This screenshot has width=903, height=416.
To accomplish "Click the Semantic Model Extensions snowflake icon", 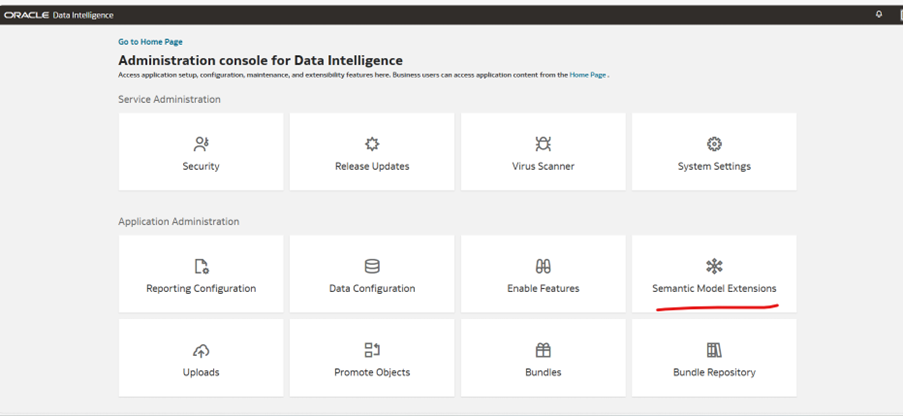I will [x=714, y=266].
